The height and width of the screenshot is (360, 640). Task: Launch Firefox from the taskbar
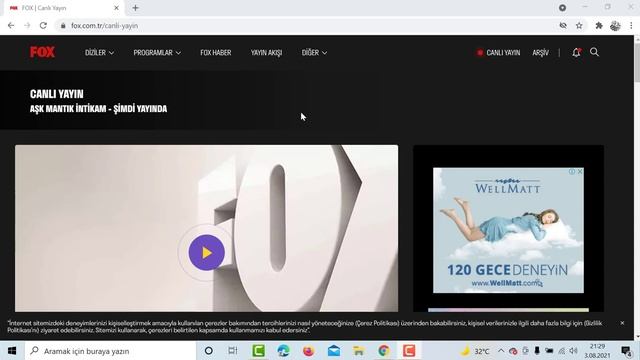point(309,351)
